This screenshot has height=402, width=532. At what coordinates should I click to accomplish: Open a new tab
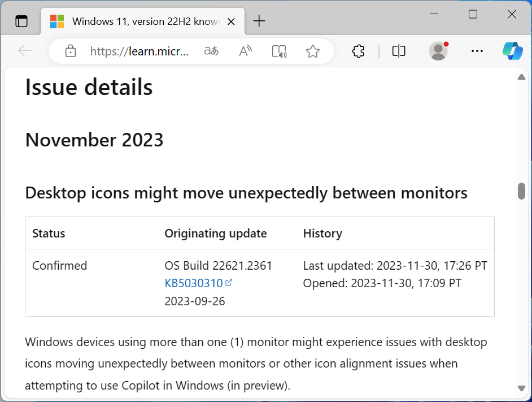259,21
